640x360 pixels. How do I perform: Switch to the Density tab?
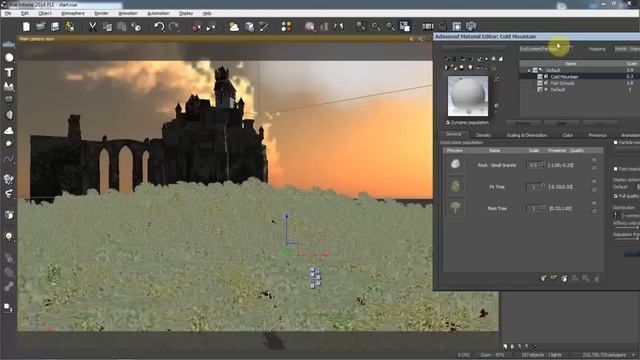pyautogui.click(x=483, y=135)
